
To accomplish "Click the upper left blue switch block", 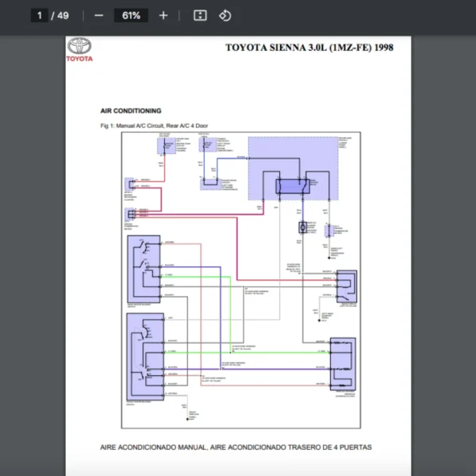I will coord(144,268).
